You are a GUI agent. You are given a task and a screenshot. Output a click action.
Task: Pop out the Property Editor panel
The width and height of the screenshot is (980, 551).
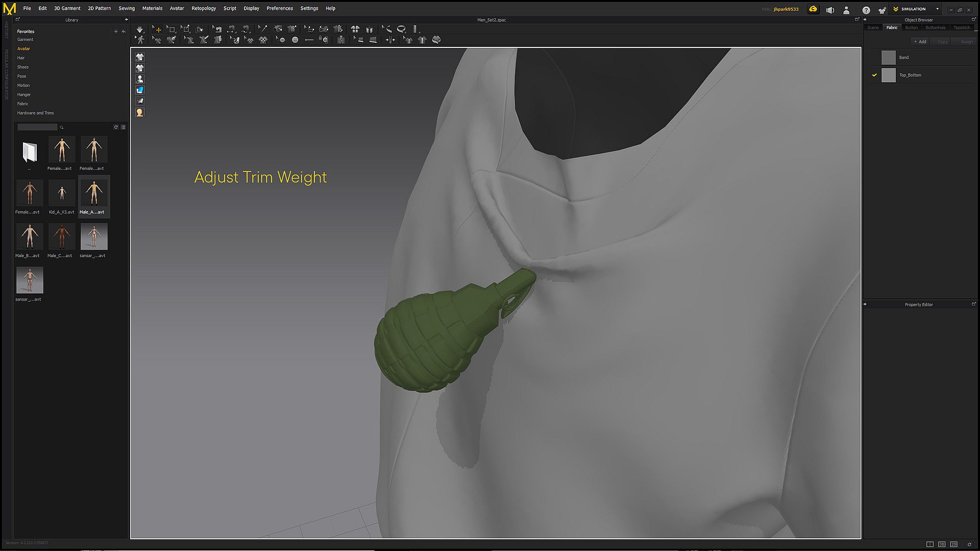[973, 304]
